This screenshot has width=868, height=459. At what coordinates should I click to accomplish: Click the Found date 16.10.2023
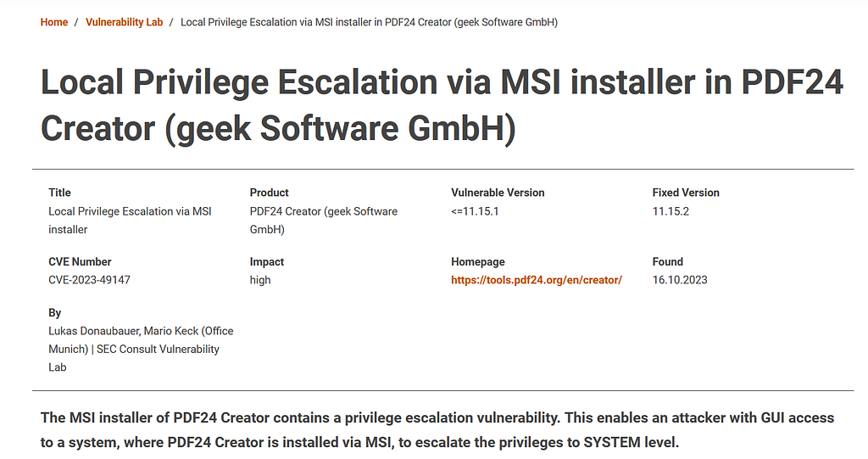click(680, 280)
